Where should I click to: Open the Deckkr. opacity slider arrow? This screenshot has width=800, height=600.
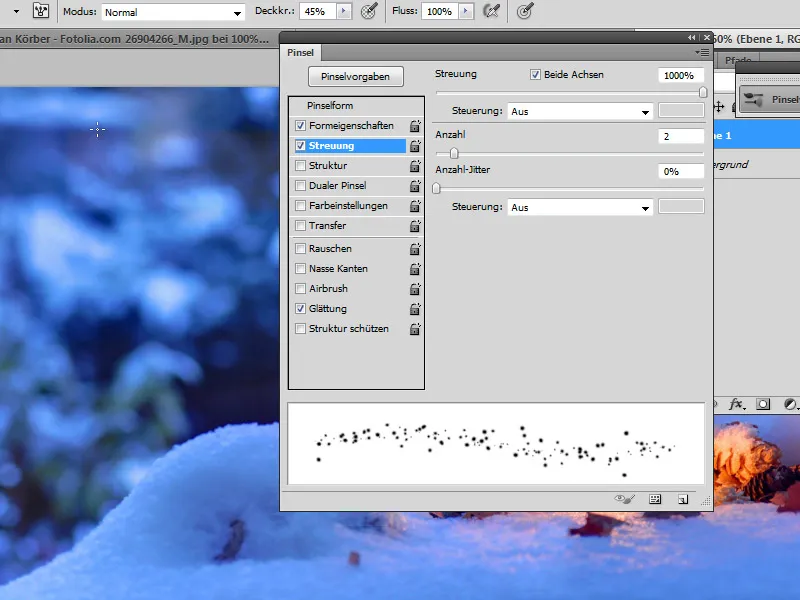[x=344, y=11]
